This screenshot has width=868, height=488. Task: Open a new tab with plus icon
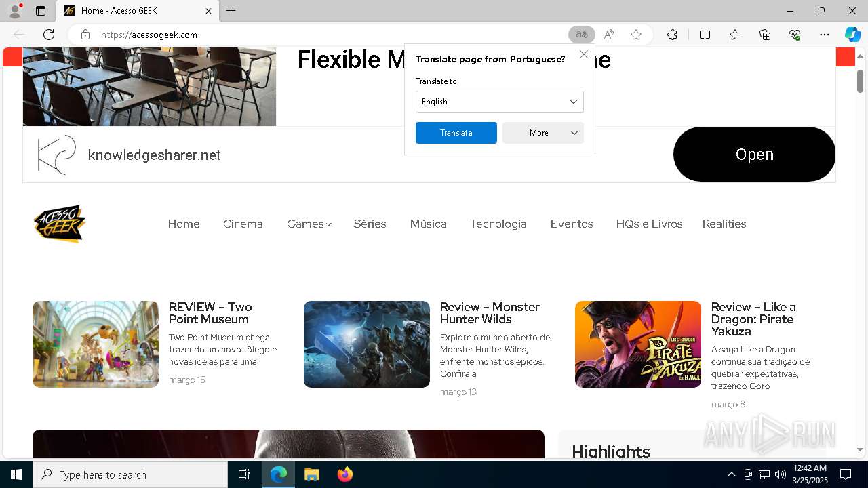pos(231,11)
